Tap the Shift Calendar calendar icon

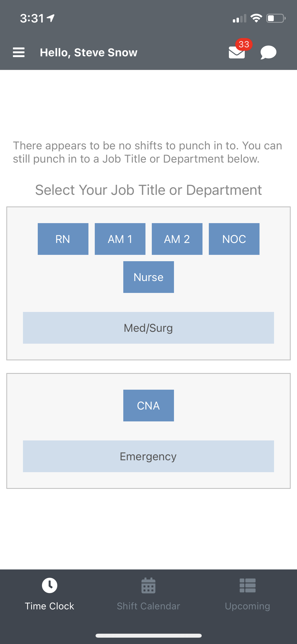[148, 586]
